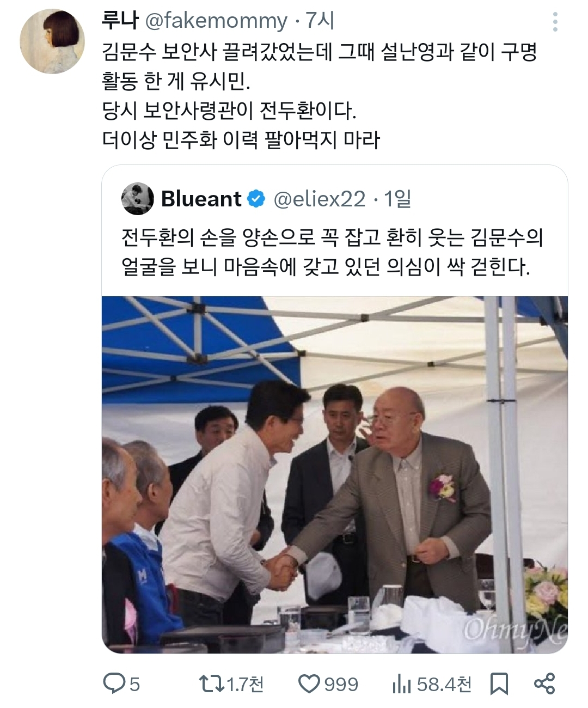
Task: Open quoted tweet text starting 전두환의 손을
Action: coord(332,252)
